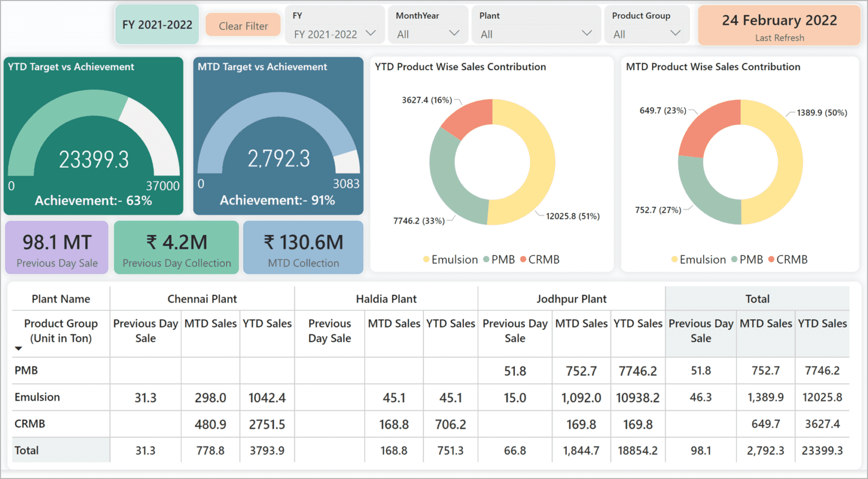The height and width of the screenshot is (479, 868).
Task: Select the Chennai Plant column header
Action: coord(202,298)
